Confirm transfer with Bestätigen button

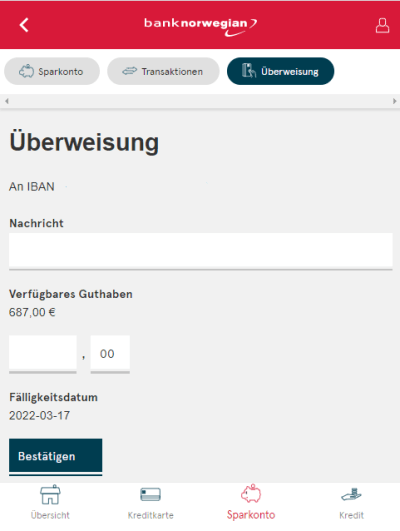pyautogui.click(x=56, y=456)
